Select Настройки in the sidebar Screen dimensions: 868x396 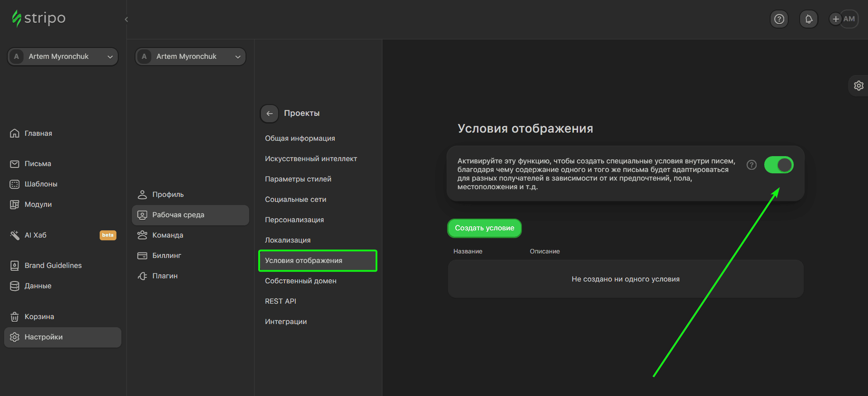coord(63,337)
